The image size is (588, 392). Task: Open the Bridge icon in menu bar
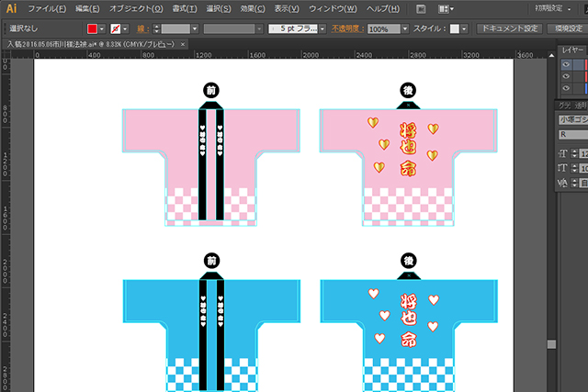pyautogui.click(x=421, y=9)
